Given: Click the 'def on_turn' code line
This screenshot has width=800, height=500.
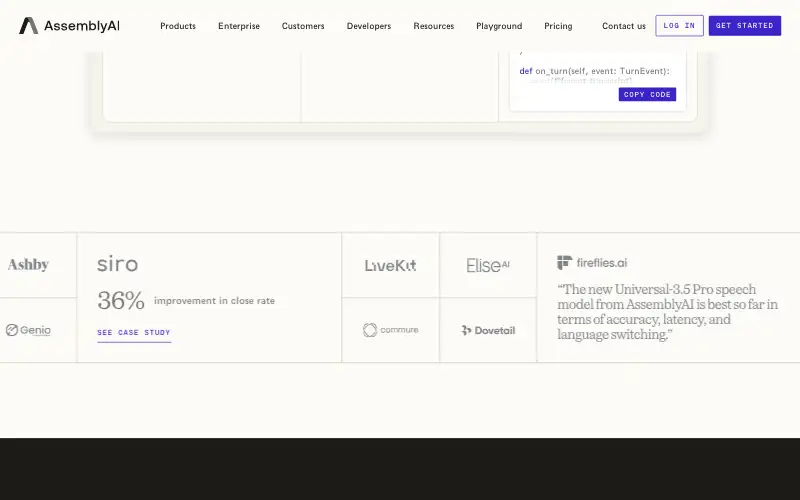Looking at the screenshot, I should (x=594, y=71).
